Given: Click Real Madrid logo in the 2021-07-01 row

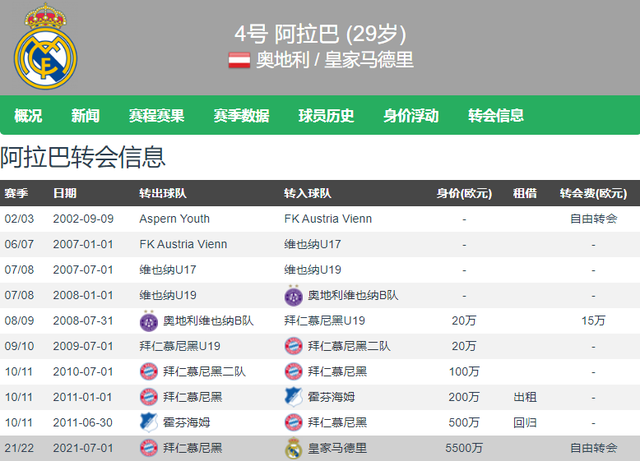Looking at the screenshot, I should coord(293,448).
